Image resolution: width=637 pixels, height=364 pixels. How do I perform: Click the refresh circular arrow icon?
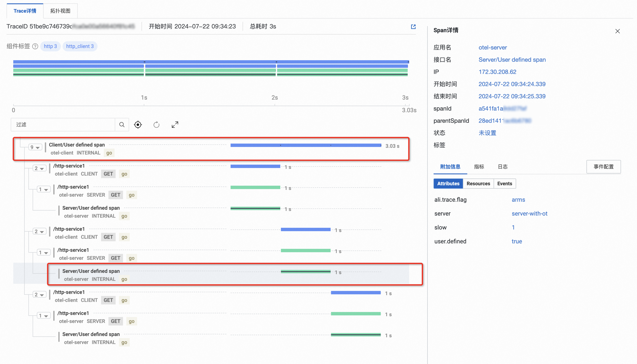coord(156,125)
